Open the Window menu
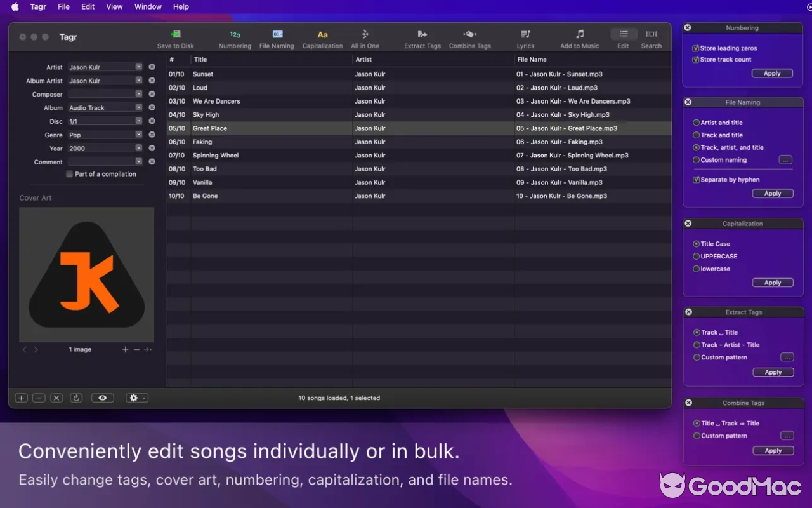The width and height of the screenshot is (812, 508). tap(148, 6)
